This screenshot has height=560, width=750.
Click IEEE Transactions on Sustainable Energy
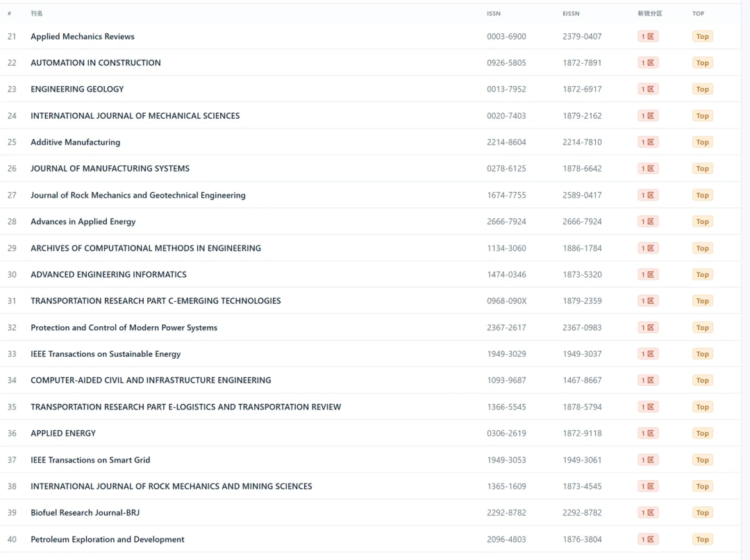point(106,354)
